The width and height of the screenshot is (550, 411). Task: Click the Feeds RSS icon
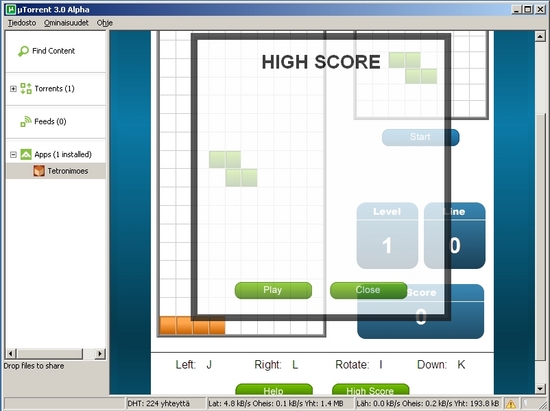point(26,121)
